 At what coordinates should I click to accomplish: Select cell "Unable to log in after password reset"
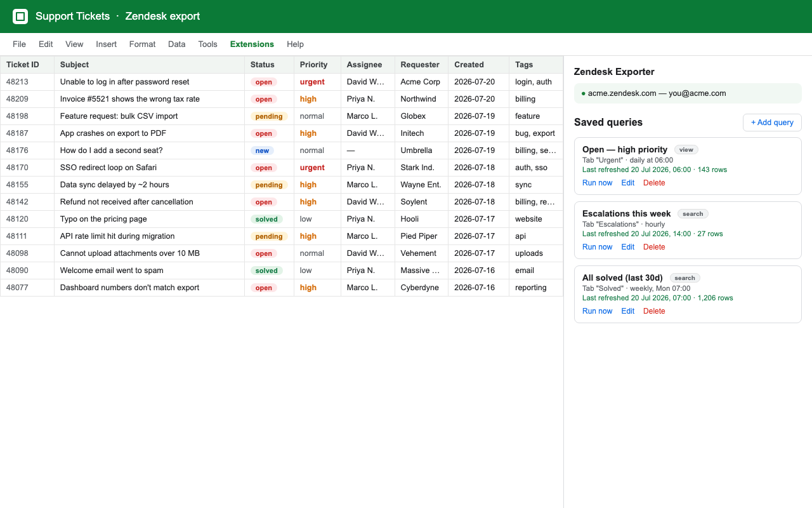coord(150,82)
